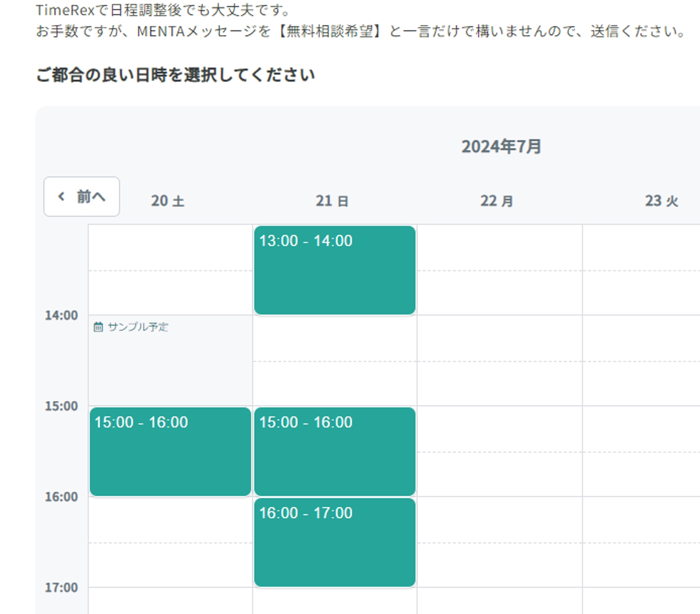Click the 22 月 column header
This screenshot has height=614, width=700.
[x=497, y=201]
